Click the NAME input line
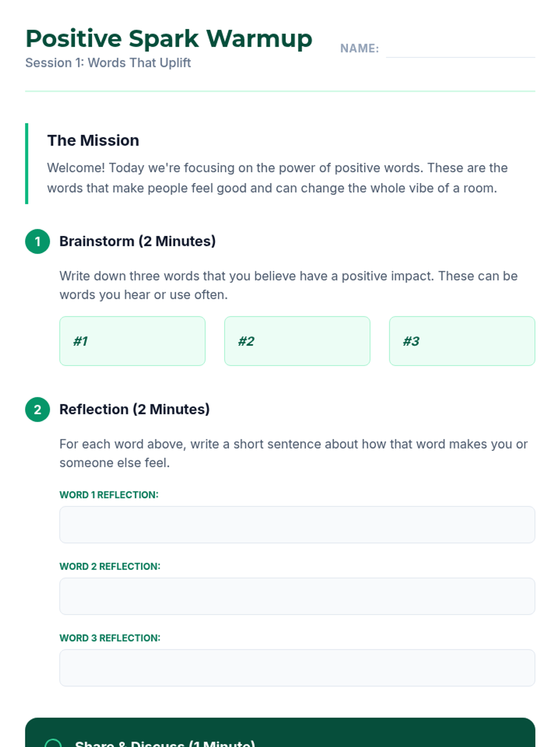Image resolution: width=560 pixels, height=747 pixels. (460, 49)
